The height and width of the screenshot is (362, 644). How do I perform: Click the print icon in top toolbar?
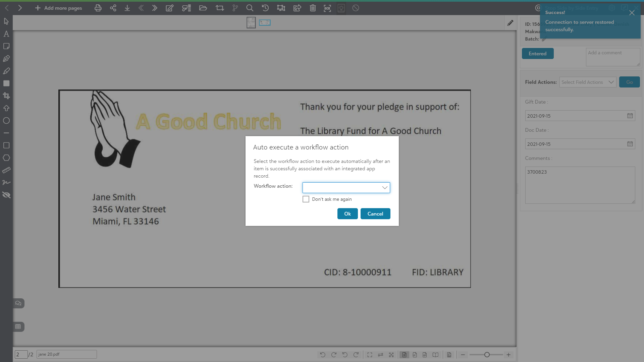[98, 8]
